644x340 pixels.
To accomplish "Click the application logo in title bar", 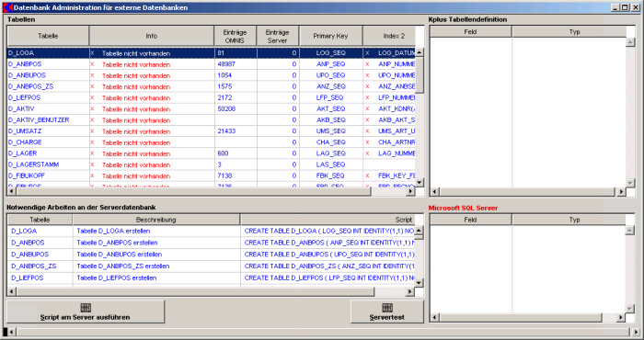I will [7, 7].
